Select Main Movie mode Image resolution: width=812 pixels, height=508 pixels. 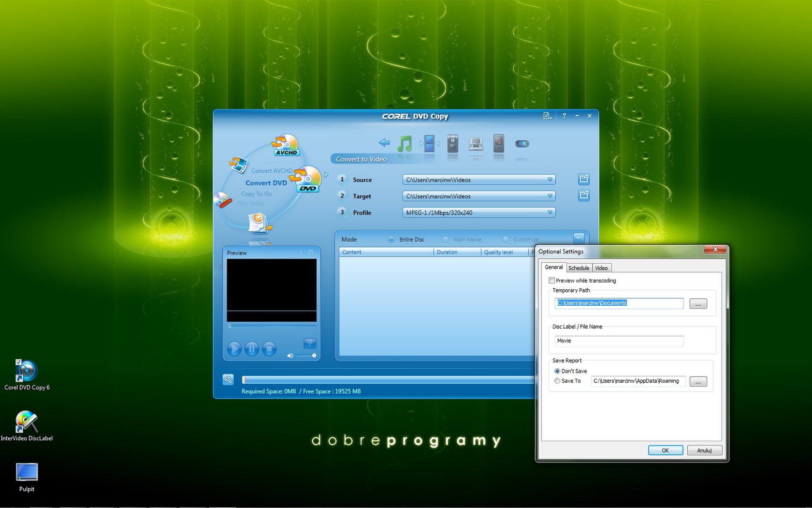coord(445,239)
